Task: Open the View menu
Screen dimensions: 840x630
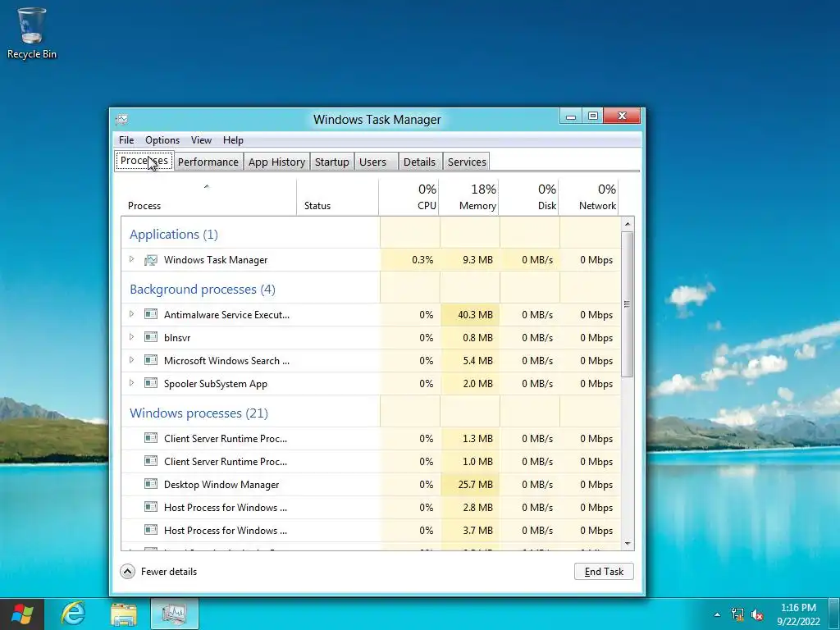Action: pyautogui.click(x=202, y=139)
